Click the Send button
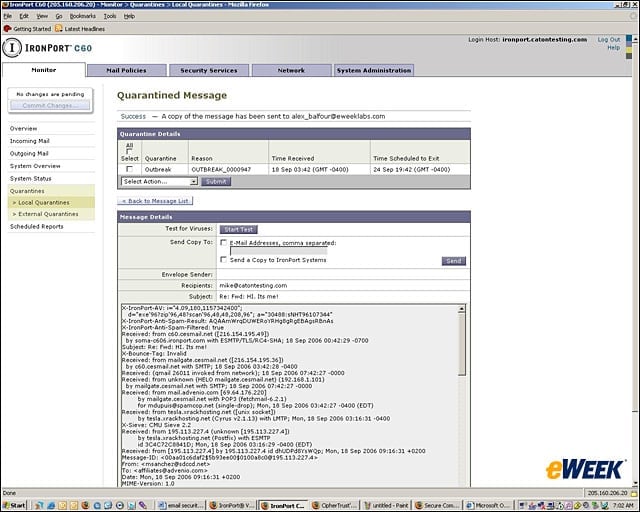The width and height of the screenshot is (640, 512). click(453, 261)
